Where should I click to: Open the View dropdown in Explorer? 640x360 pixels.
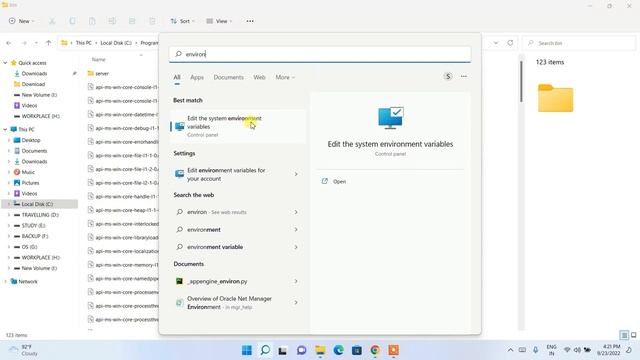219,21
